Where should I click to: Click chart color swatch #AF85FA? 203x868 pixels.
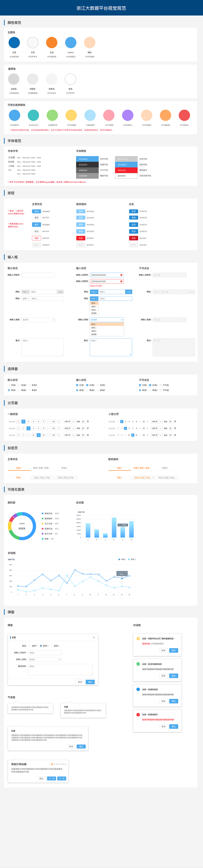[128, 115]
